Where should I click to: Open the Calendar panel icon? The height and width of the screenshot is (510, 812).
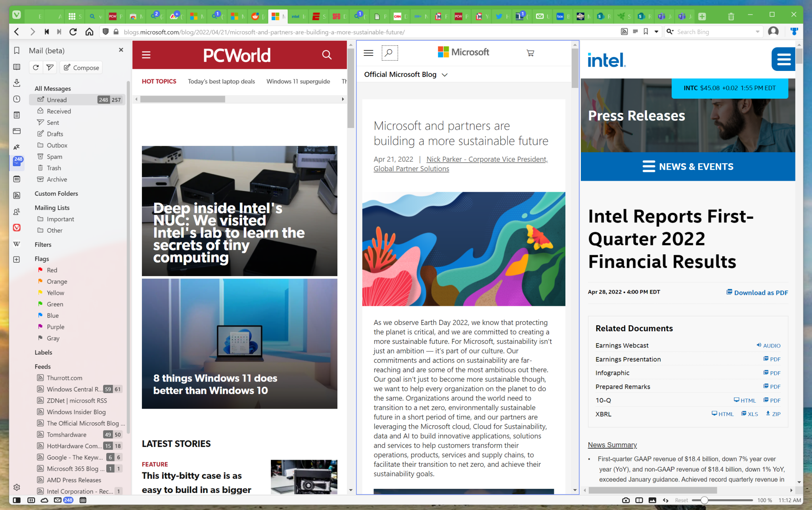coord(16,179)
